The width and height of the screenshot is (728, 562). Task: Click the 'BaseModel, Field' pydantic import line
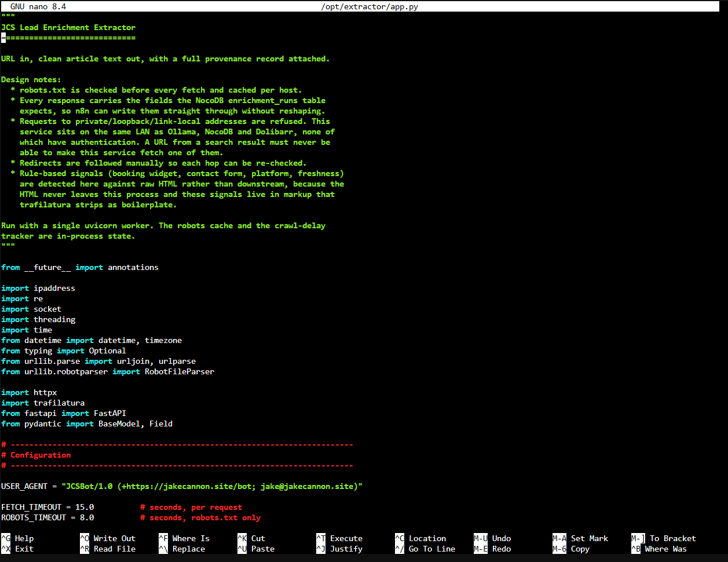pos(87,424)
